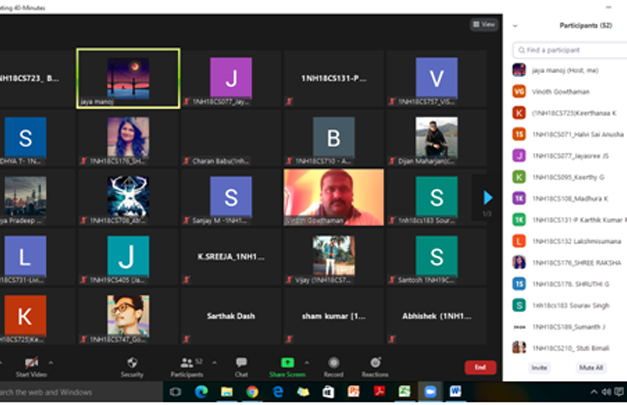
Task: Start recording with the Record icon
Action: pos(334,362)
